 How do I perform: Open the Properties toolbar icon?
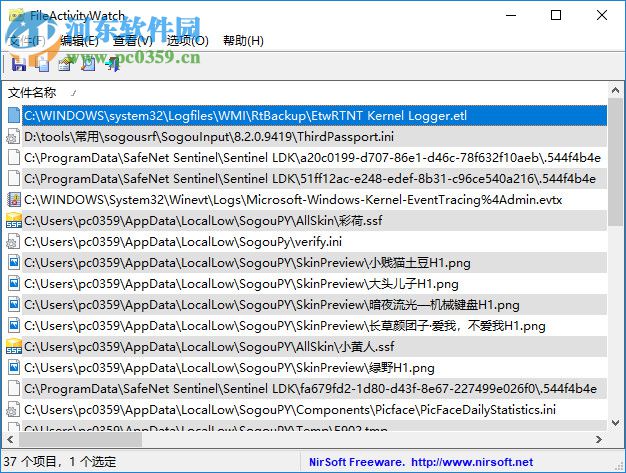[x=65, y=64]
